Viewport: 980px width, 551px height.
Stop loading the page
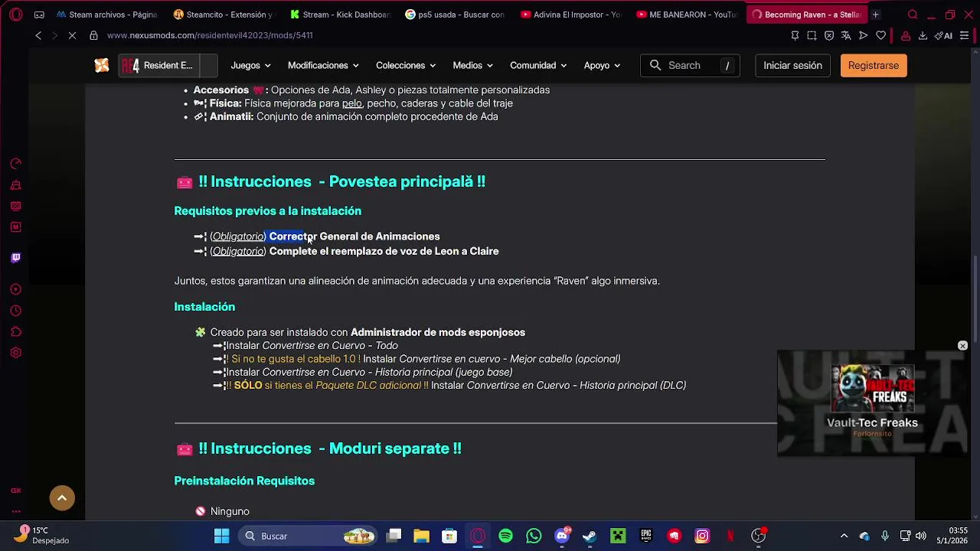pyautogui.click(x=72, y=35)
